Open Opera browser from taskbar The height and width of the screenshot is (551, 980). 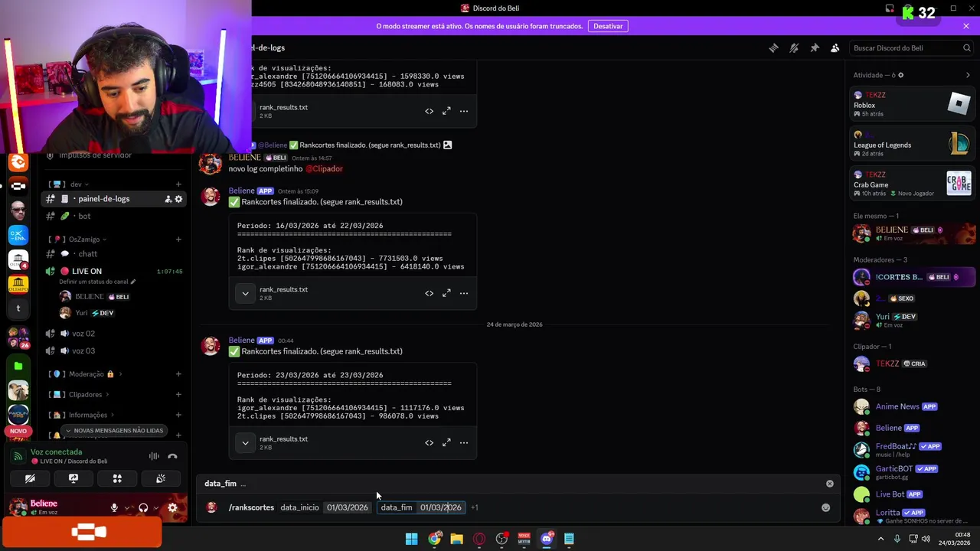(479, 539)
